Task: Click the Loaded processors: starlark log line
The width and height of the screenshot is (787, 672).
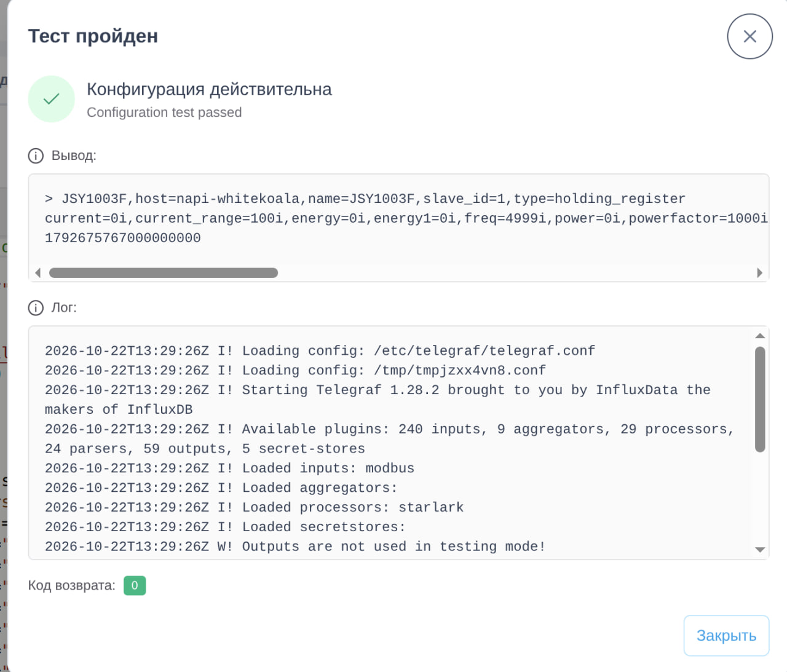Action: click(x=254, y=508)
